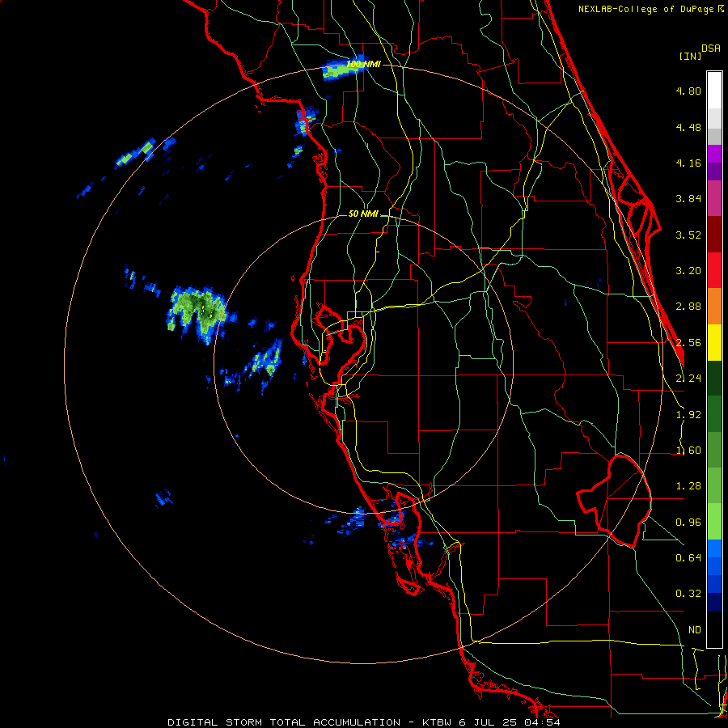Click the ND no-data label
Screen dimensions: 728x728
(695, 630)
